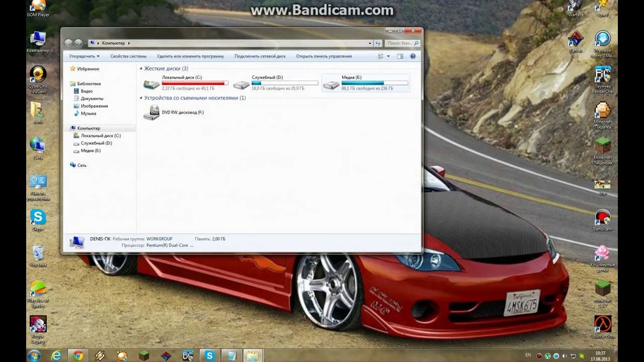The image size is (644, 362).
Task: Open Internet Explorer from taskbar
Action: point(56,356)
